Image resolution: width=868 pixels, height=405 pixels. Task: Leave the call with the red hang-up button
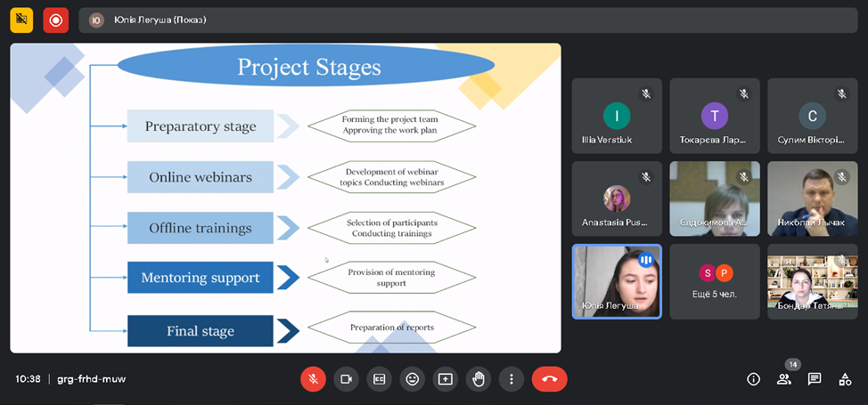coord(549,379)
